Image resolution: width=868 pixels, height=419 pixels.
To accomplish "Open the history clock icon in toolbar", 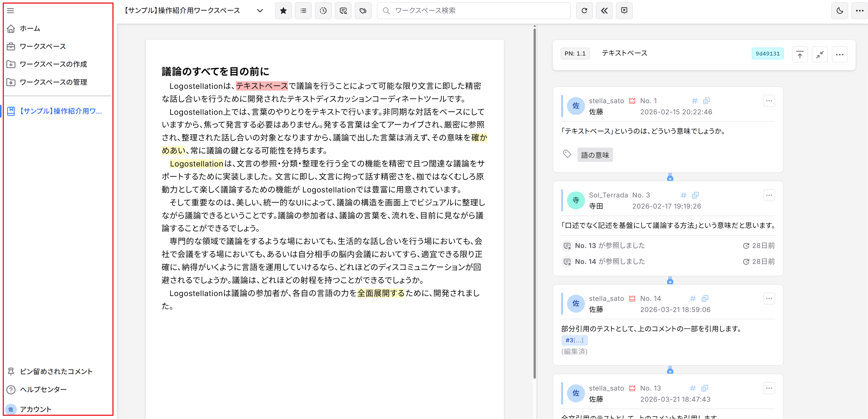I will click(323, 11).
